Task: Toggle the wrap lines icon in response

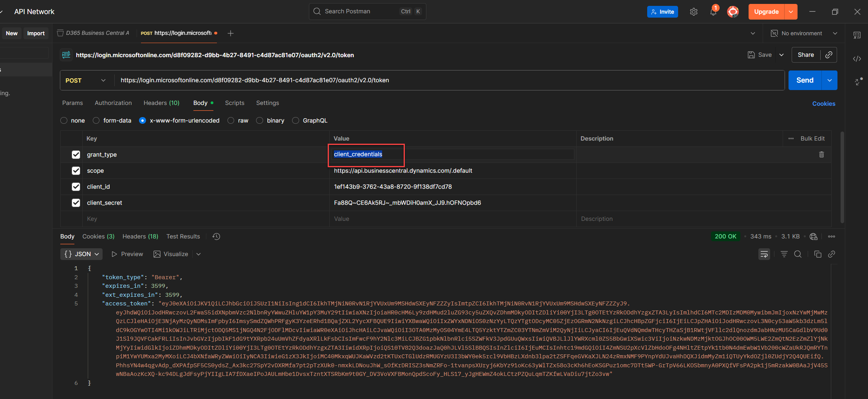Action: point(764,254)
